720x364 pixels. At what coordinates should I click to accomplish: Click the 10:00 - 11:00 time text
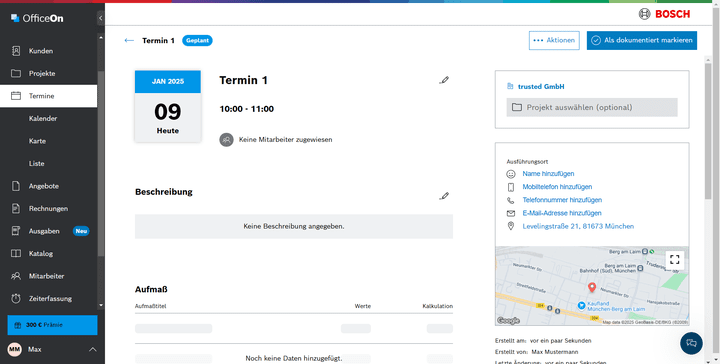click(247, 109)
